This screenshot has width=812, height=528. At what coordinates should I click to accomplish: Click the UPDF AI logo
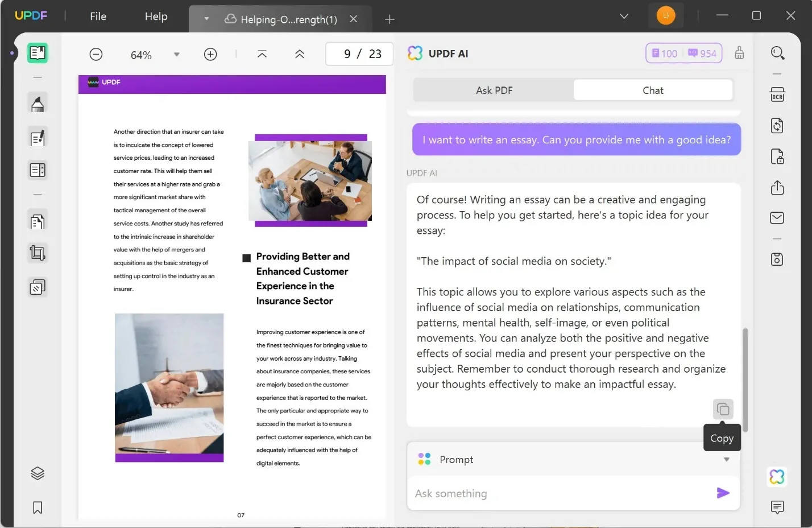[415, 53]
